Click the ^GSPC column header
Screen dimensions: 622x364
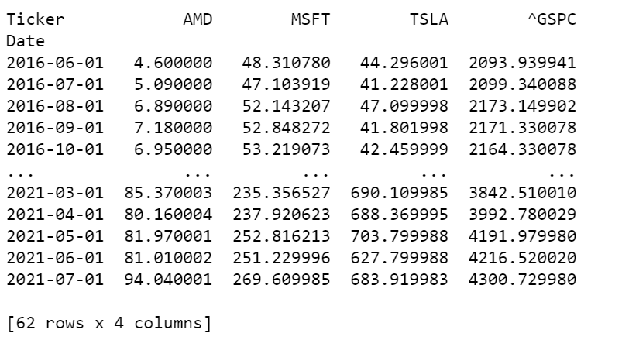pyautogui.click(x=552, y=19)
